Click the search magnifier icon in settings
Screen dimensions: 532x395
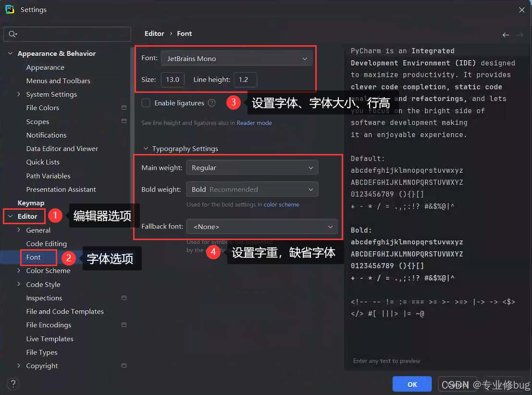[12, 34]
